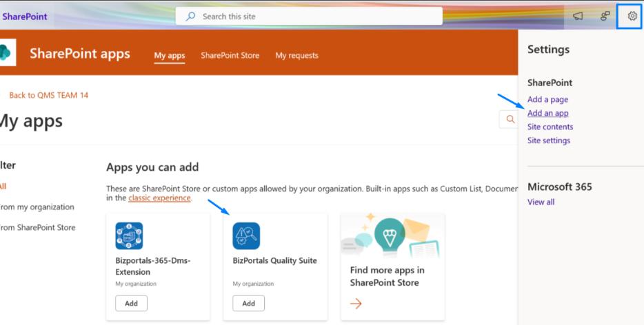
Task: Add the BizPortals Quality Suite app
Action: click(248, 303)
